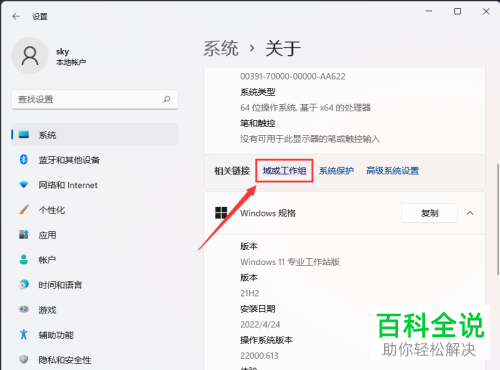Click the Windows 11 专业工作站版 text
Image resolution: width=500 pixels, height=370 pixels.
(x=290, y=262)
